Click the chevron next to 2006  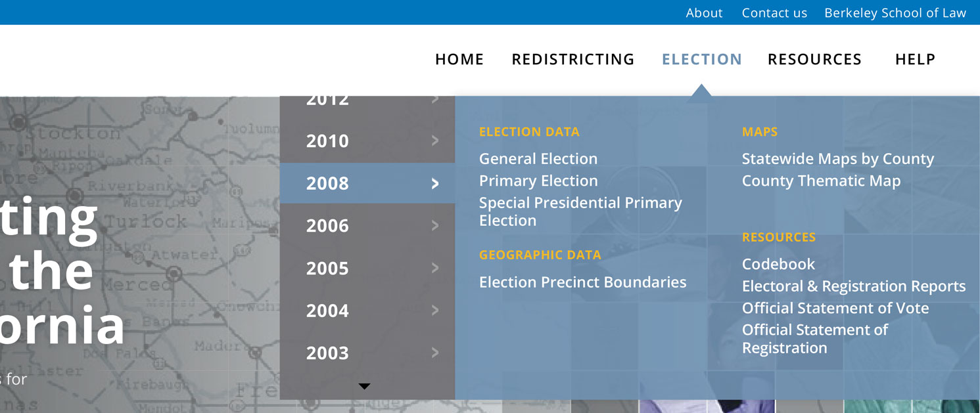(x=435, y=226)
